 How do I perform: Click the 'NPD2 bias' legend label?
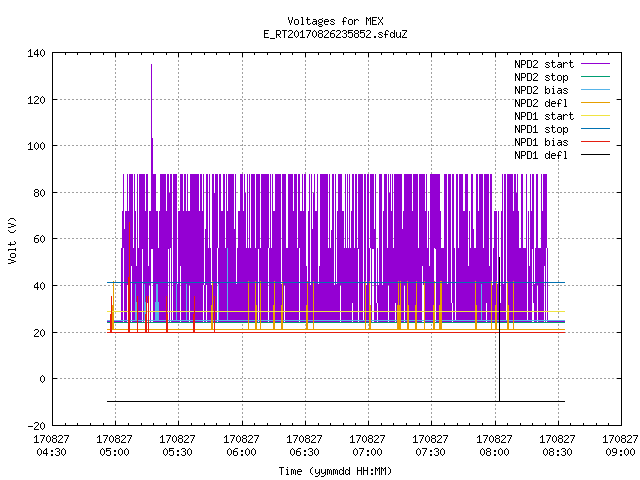tap(541, 90)
